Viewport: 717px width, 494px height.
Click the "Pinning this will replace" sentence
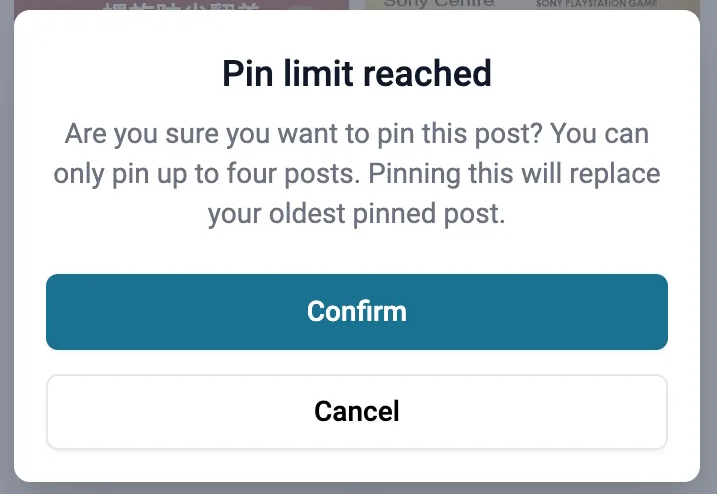(514, 174)
